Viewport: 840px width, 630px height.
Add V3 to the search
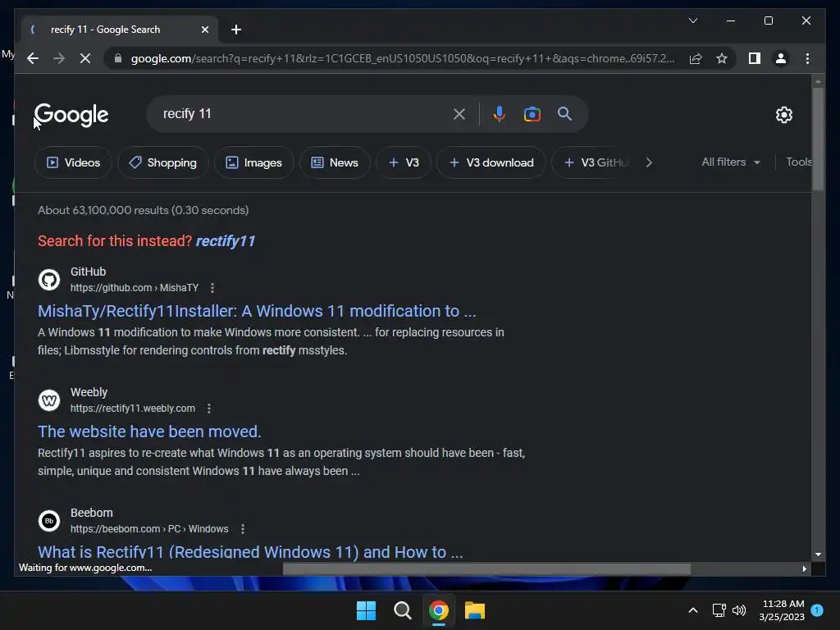point(404,162)
